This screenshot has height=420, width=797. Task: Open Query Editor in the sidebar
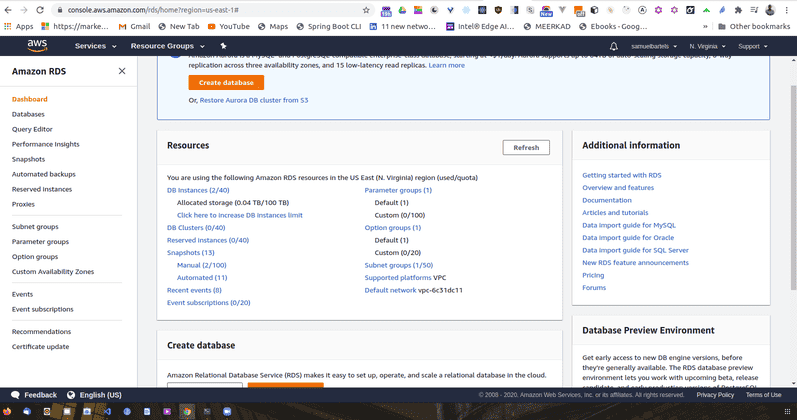click(x=32, y=129)
